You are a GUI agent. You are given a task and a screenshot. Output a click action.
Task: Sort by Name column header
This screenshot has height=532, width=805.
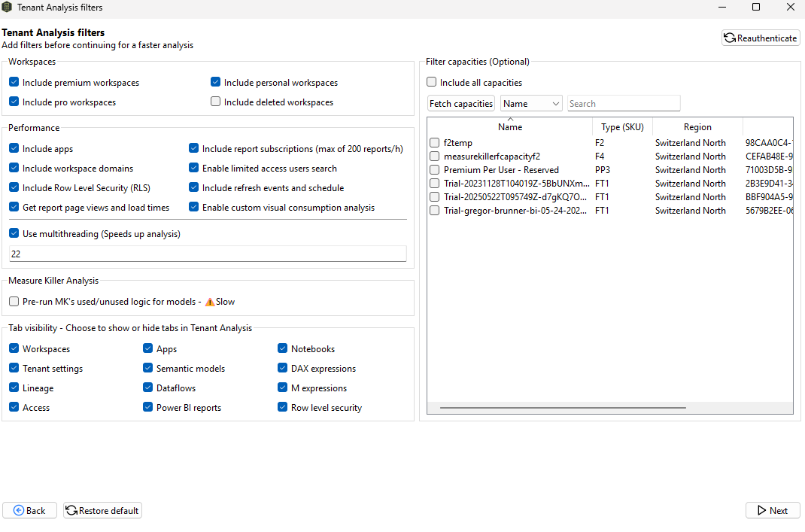(x=510, y=127)
